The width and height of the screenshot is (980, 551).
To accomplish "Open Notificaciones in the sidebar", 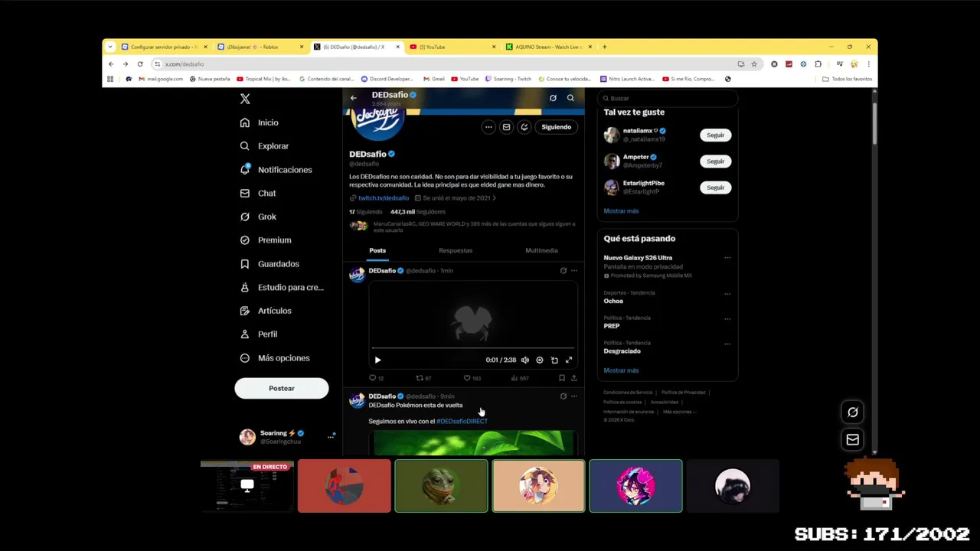I will tap(276, 170).
